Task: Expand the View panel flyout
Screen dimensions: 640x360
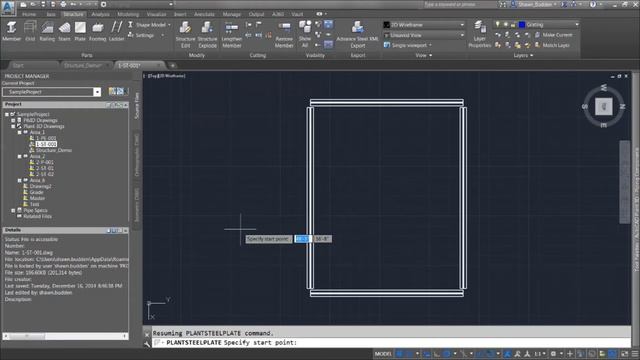Action: coord(424,56)
